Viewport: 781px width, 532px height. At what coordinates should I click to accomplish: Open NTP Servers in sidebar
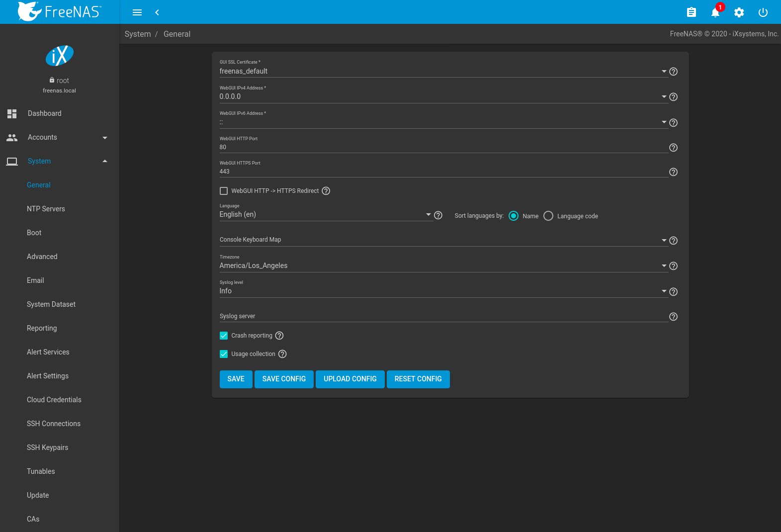(46, 209)
